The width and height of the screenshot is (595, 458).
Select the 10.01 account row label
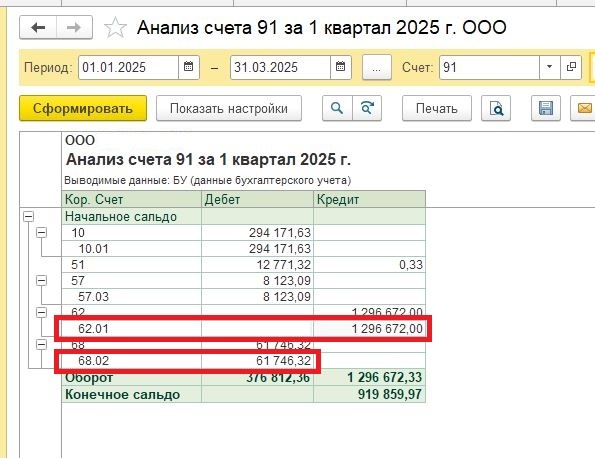[x=93, y=249]
